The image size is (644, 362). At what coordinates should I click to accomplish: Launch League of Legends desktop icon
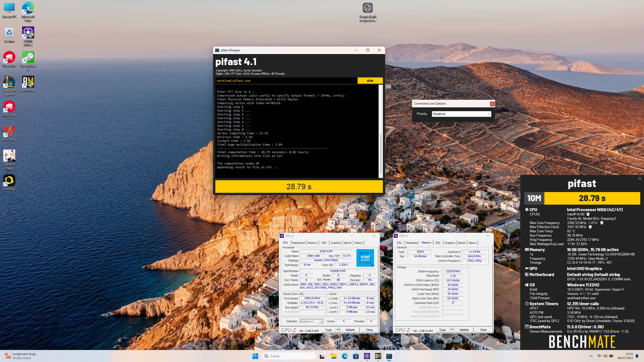coord(9,86)
